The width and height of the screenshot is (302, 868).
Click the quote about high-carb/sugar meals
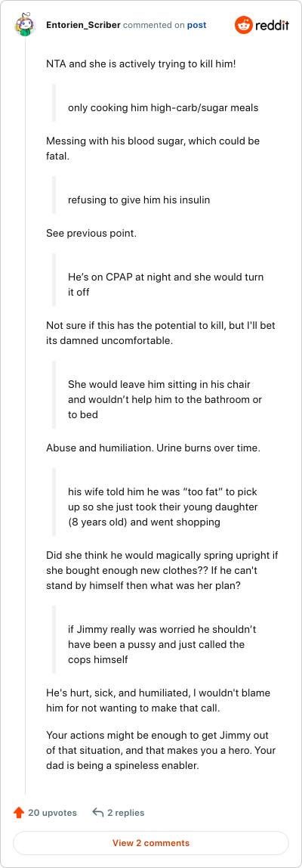pos(163,108)
